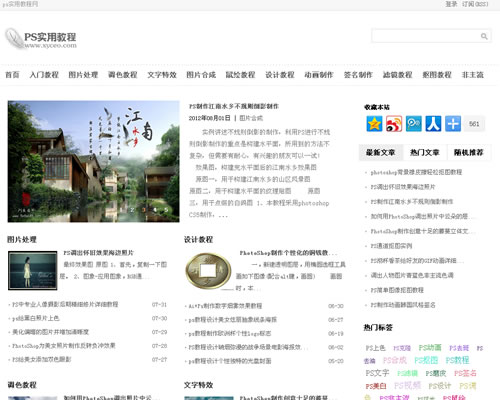
Task: Click the 江南水乡 featured slideshow image
Action: pos(94,161)
